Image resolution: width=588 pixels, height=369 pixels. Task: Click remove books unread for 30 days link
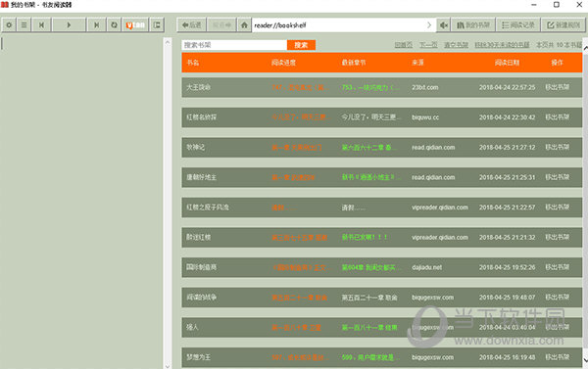click(502, 45)
